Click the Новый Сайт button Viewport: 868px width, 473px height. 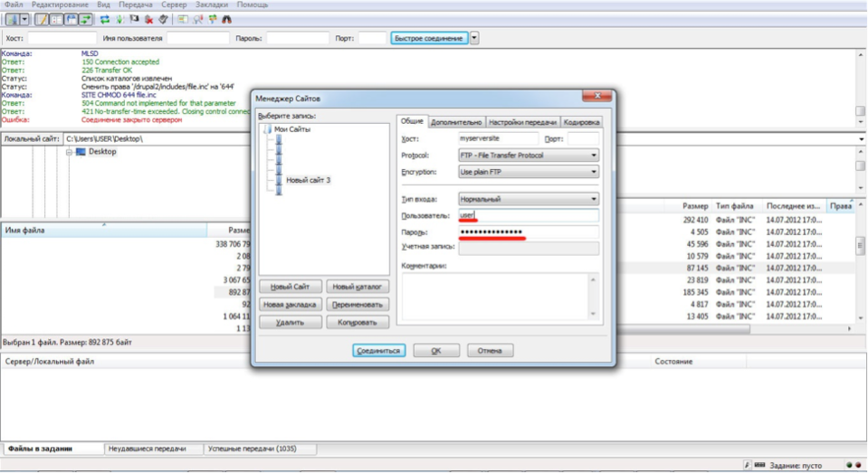[290, 287]
